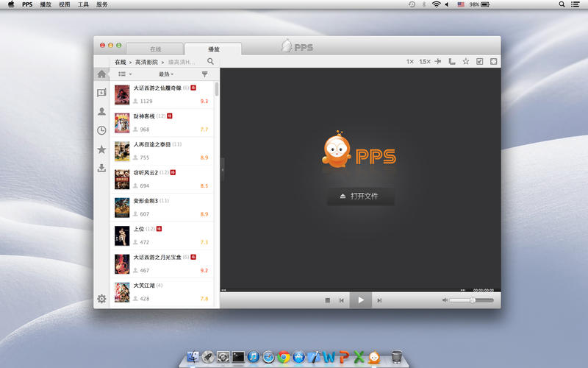588x368 pixels.
Task: Open Safari from the Dock
Action: 268,357
